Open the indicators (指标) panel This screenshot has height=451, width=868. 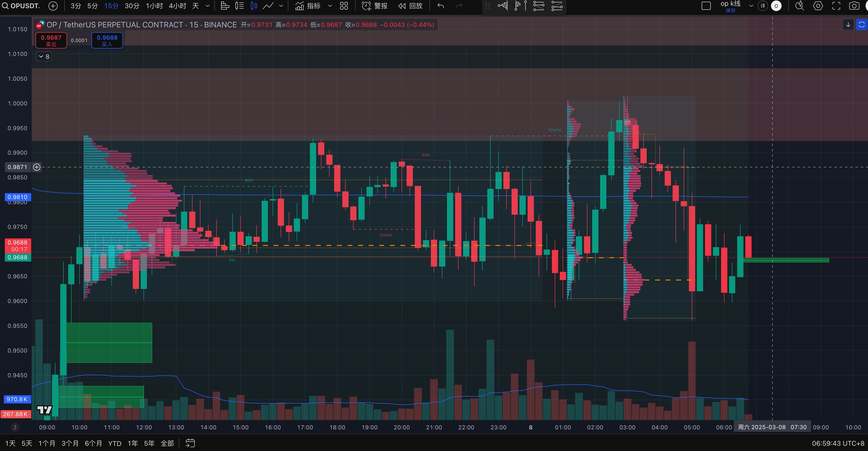pyautogui.click(x=308, y=6)
